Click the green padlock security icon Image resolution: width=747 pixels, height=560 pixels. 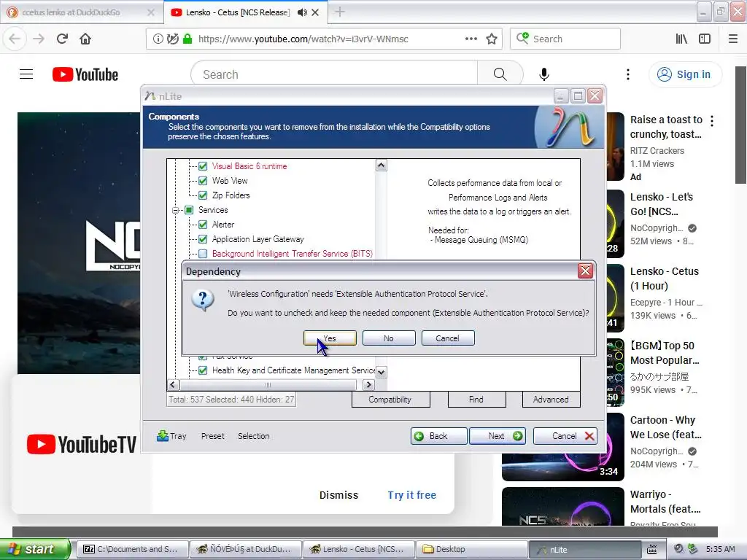pyautogui.click(x=187, y=39)
